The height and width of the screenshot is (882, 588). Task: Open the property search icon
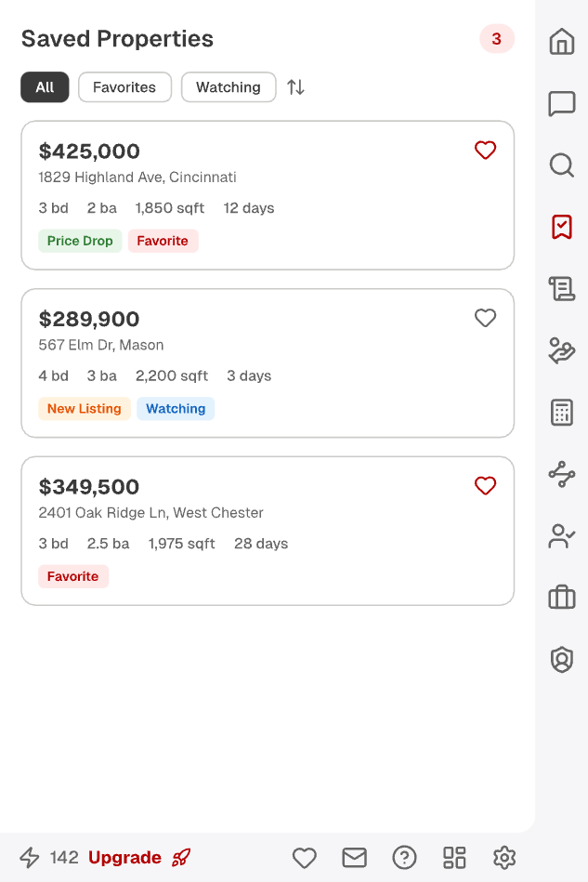pos(562,165)
